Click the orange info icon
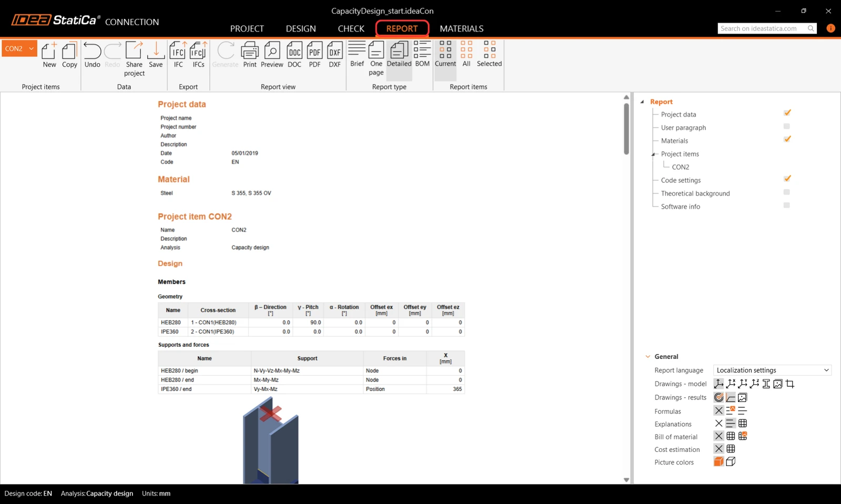This screenshot has width=841, height=504. [x=830, y=28]
